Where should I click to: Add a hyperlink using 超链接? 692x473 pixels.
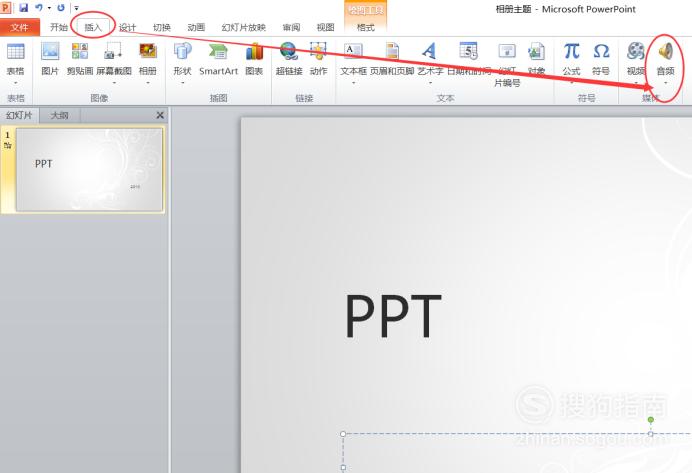point(289,52)
